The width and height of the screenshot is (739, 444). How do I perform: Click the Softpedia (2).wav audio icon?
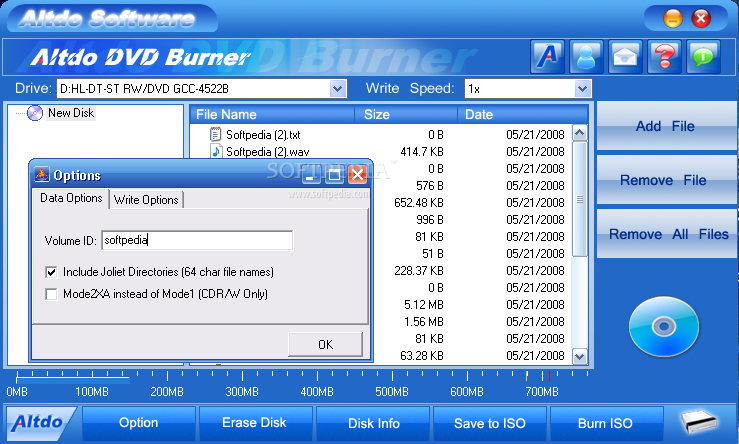tap(216, 151)
